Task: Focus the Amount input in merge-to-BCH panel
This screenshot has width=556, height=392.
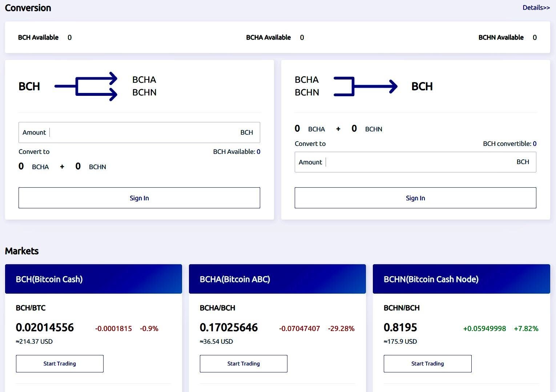Action: tap(415, 162)
